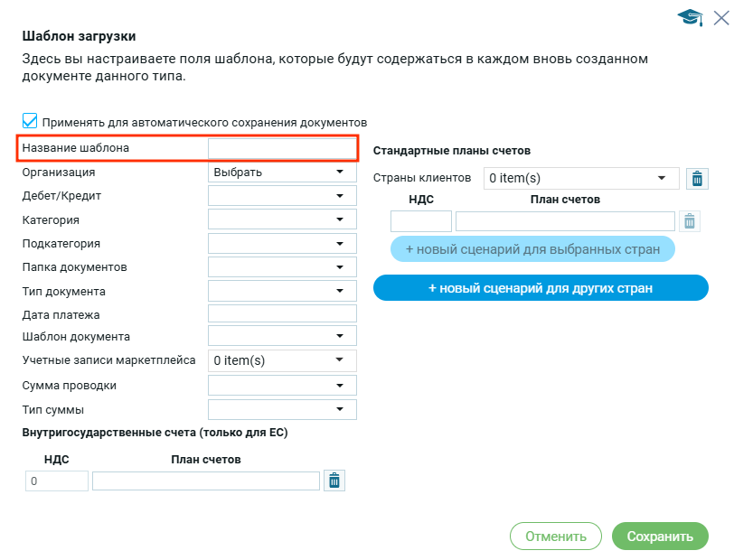Click the Дата платежа field

coord(282,314)
